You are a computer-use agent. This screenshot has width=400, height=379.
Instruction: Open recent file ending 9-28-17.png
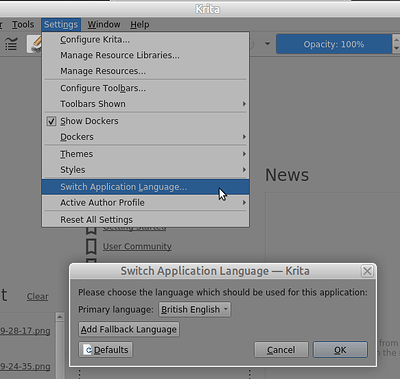point(25,331)
